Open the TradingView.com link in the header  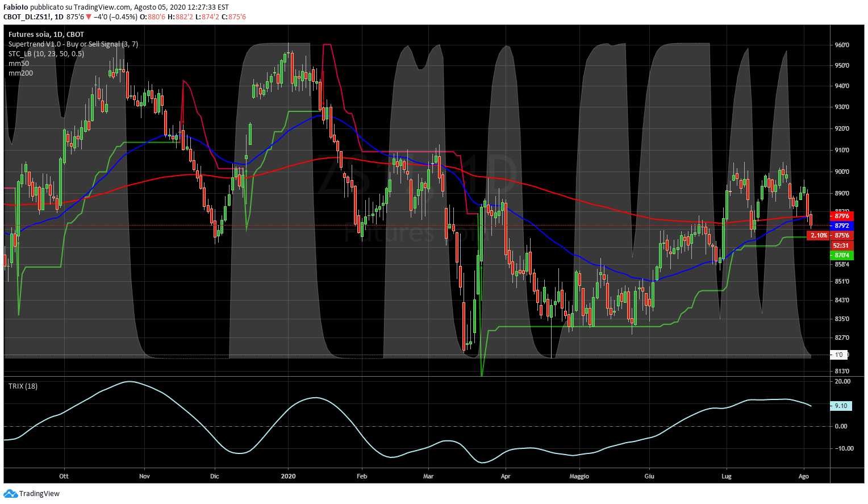(102, 7)
